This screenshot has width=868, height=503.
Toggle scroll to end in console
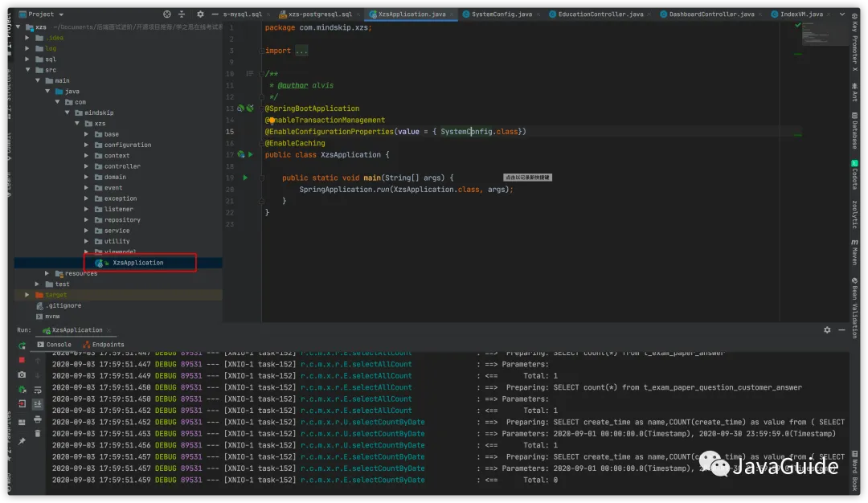pyautogui.click(x=37, y=404)
